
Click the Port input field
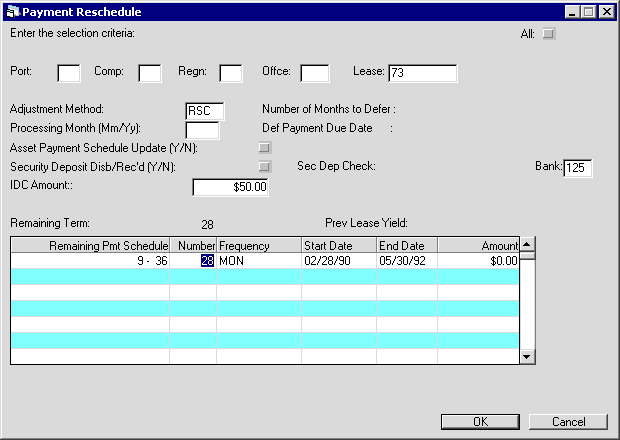69,74
